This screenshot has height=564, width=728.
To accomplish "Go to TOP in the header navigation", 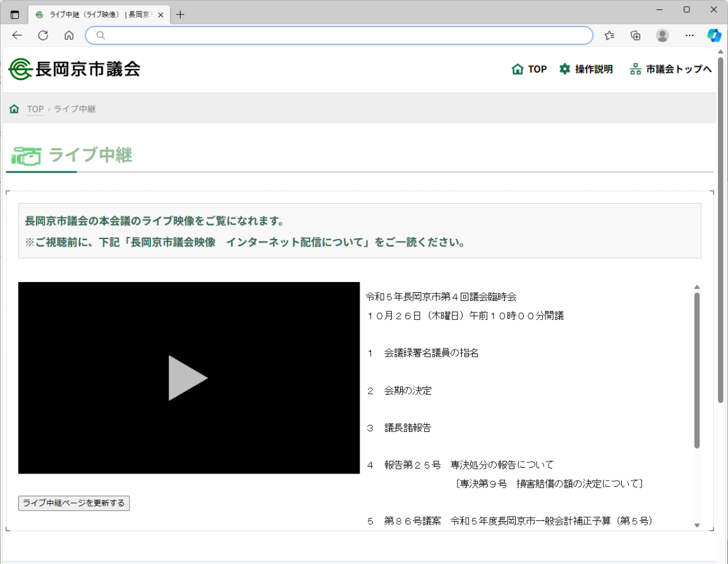I will pyautogui.click(x=530, y=69).
